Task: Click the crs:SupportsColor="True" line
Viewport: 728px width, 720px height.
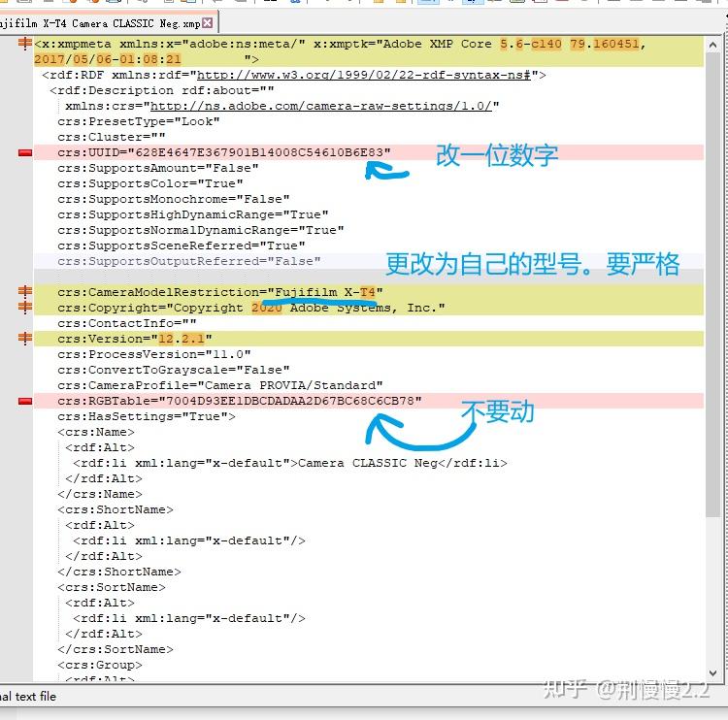Action: (149, 183)
